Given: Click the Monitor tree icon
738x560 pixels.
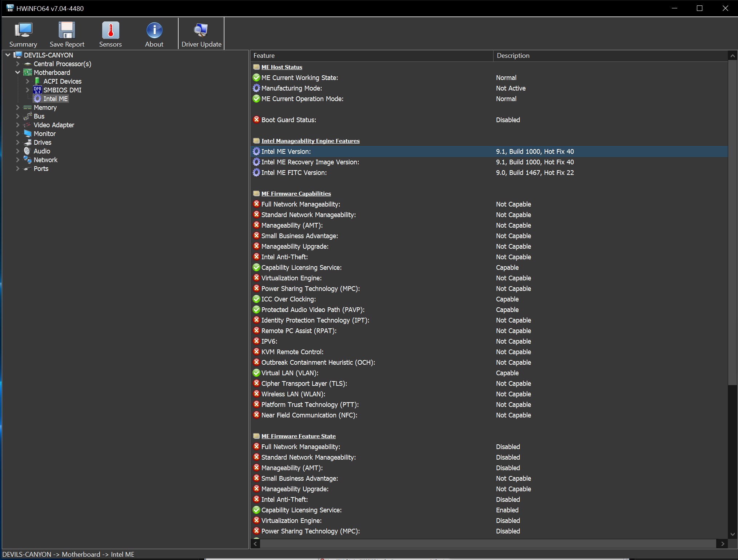Looking at the screenshot, I should coord(28,133).
